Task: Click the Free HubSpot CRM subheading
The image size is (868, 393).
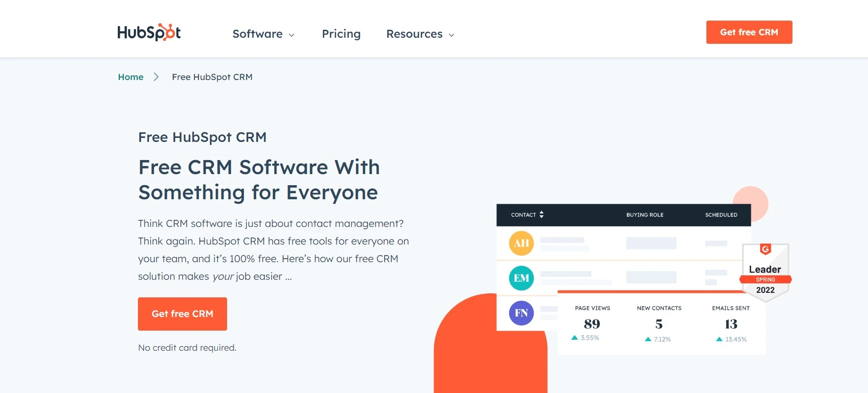Action: pyautogui.click(x=202, y=137)
